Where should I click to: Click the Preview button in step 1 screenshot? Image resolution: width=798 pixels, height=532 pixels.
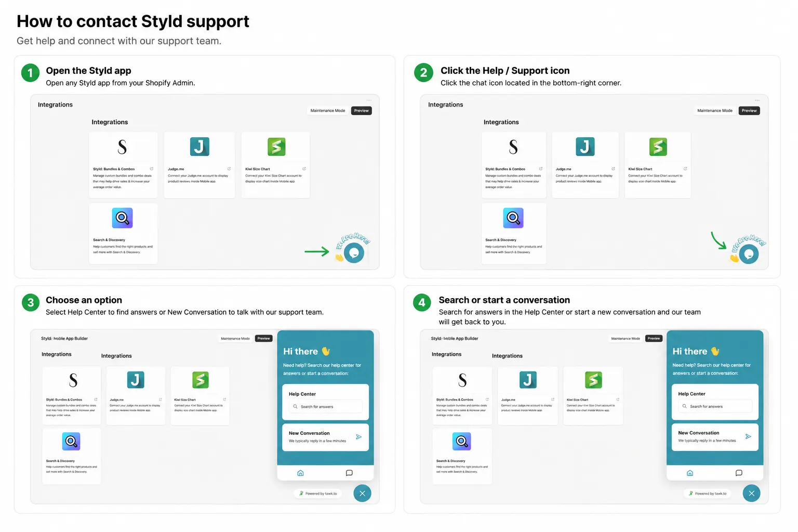coord(362,111)
